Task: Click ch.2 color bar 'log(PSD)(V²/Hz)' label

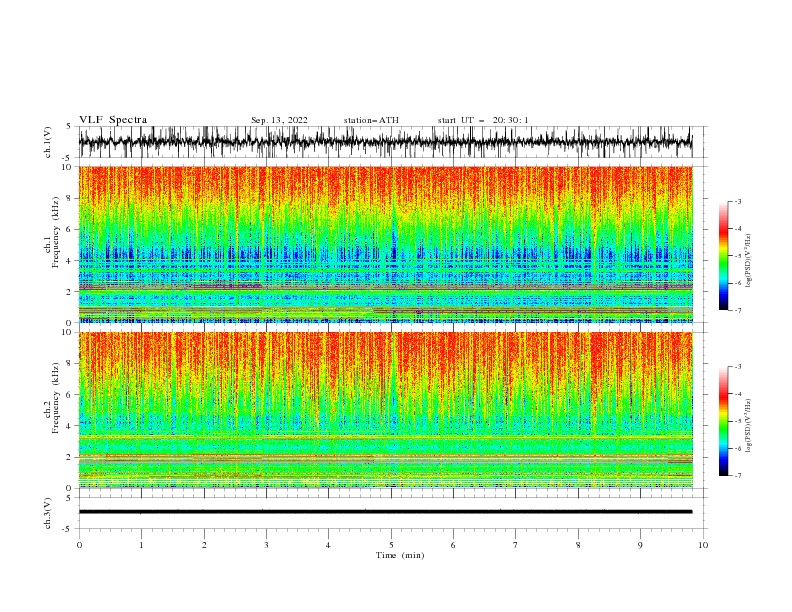Action: coord(749,426)
